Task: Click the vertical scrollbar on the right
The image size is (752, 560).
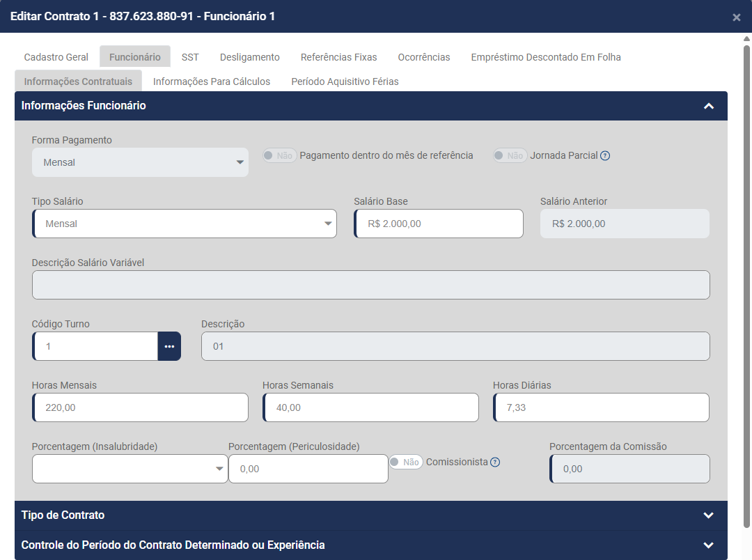Action: pos(746,279)
